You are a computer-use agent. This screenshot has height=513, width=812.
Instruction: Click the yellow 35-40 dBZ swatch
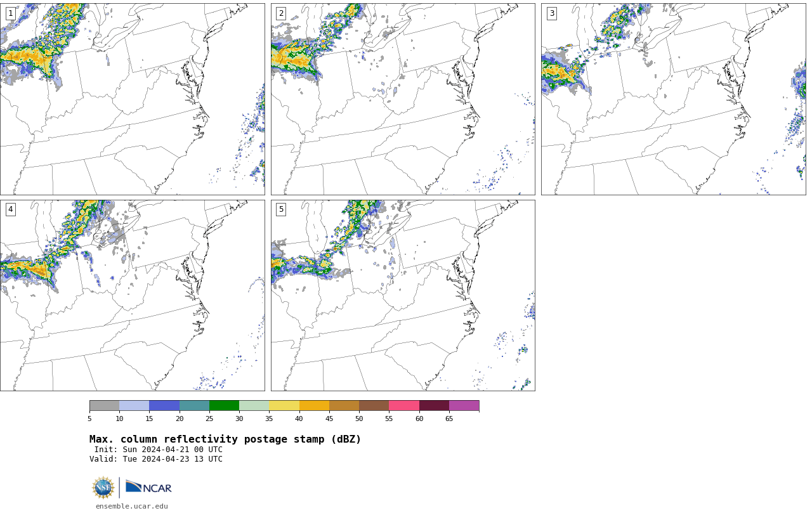point(284,406)
